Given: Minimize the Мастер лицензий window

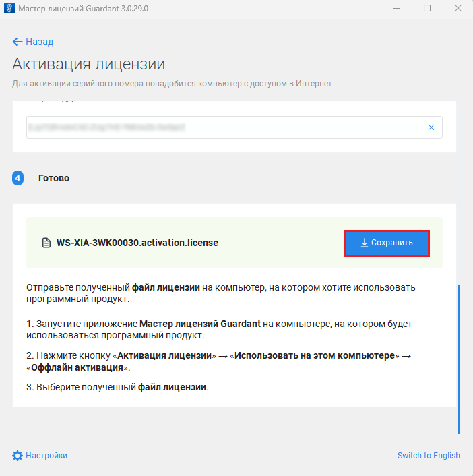Looking at the screenshot, I should (395, 8).
